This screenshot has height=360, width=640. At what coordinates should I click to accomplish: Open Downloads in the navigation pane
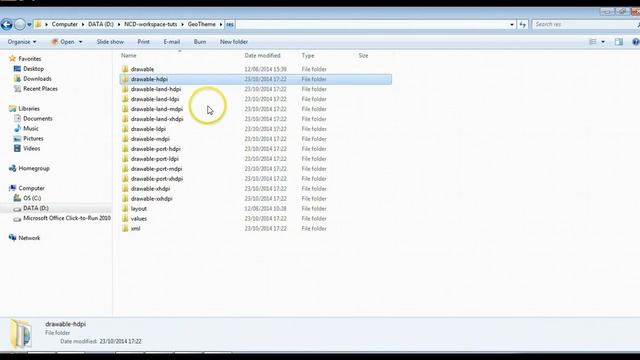point(37,79)
